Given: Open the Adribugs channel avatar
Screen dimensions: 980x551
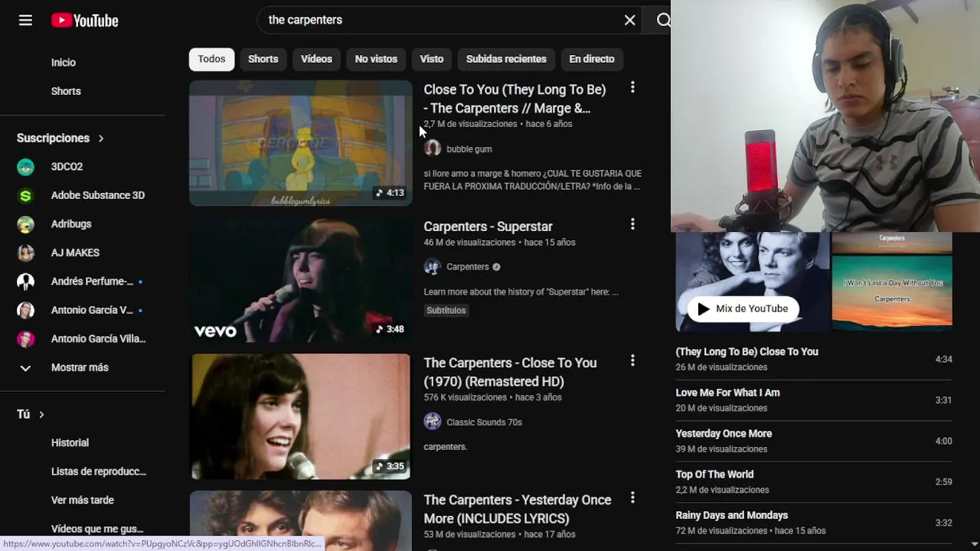Looking at the screenshot, I should click(x=25, y=224).
